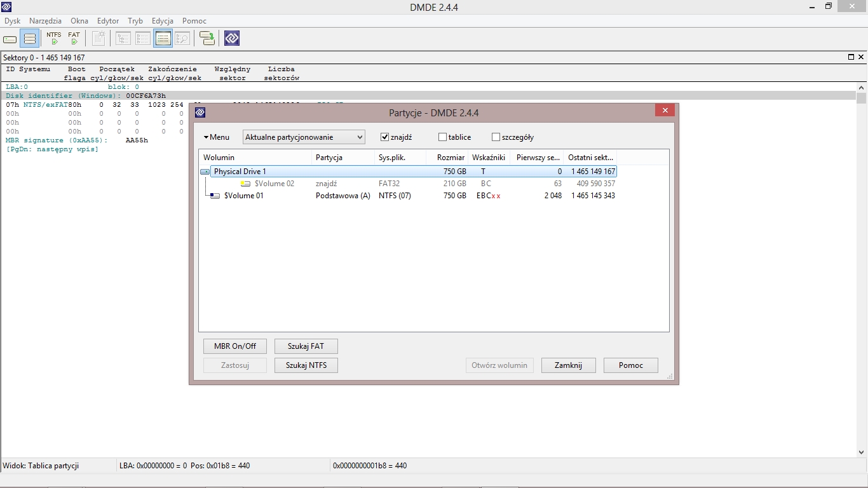
Task: Enable the szczegóły checkbox
Action: click(x=496, y=137)
